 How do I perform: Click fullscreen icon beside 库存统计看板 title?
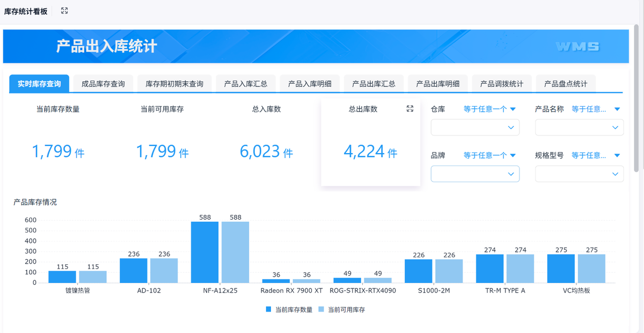[x=64, y=11]
